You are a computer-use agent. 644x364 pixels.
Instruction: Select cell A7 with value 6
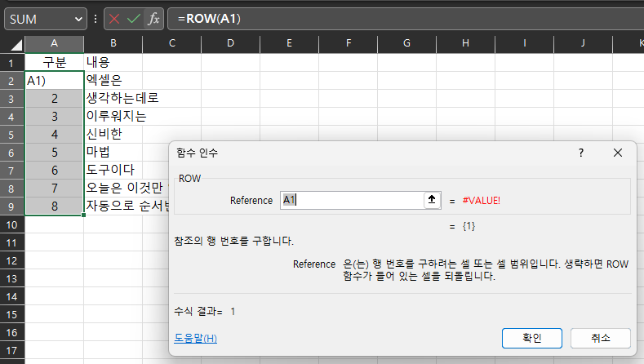coord(54,170)
